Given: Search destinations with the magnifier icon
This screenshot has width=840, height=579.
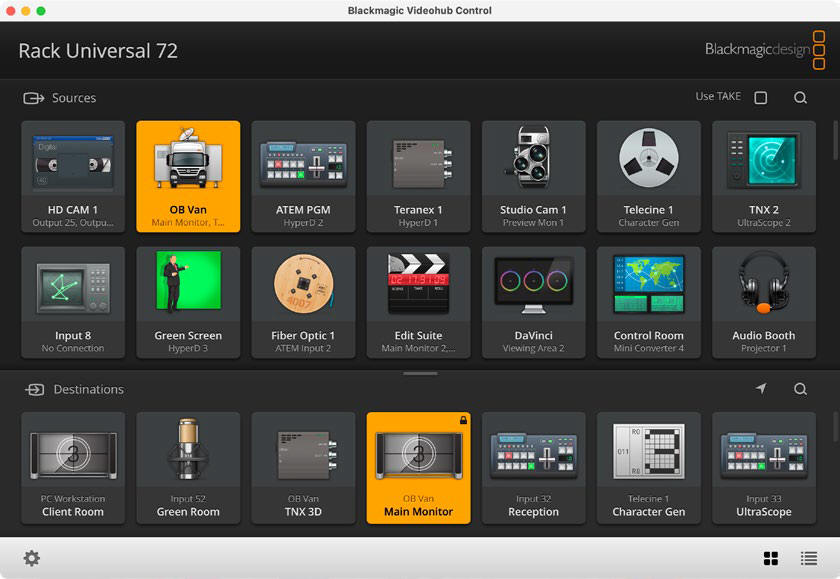Looking at the screenshot, I should pyautogui.click(x=800, y=389).
